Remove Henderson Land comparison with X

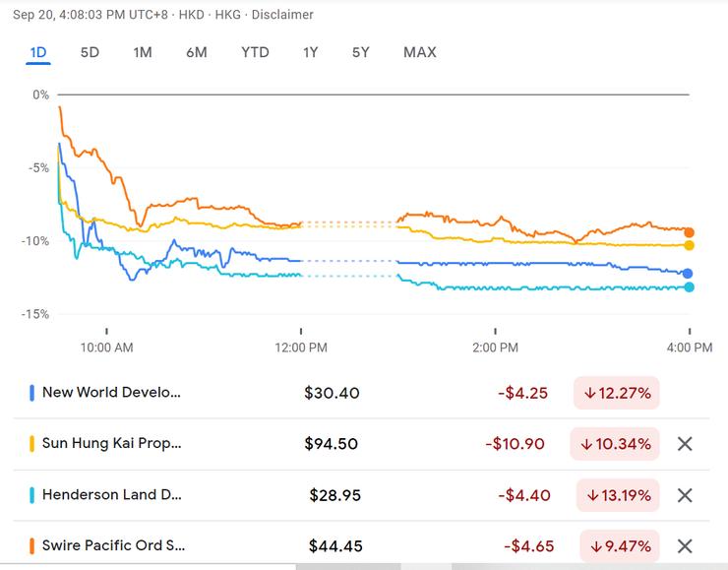[686, 495]
